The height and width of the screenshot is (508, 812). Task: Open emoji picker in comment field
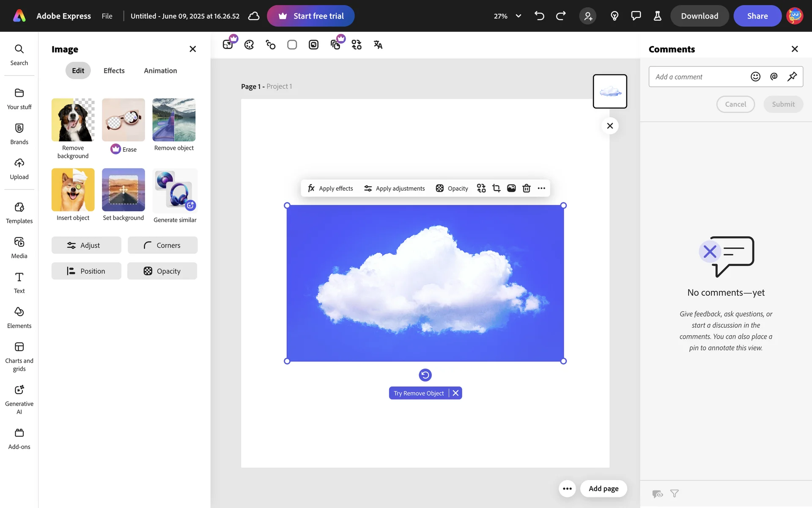[755, 77]
